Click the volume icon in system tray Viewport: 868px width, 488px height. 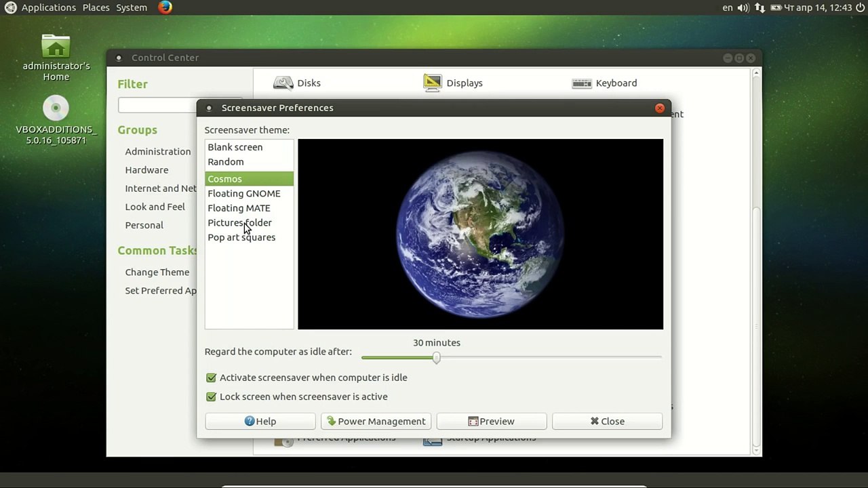click(743, 7)
